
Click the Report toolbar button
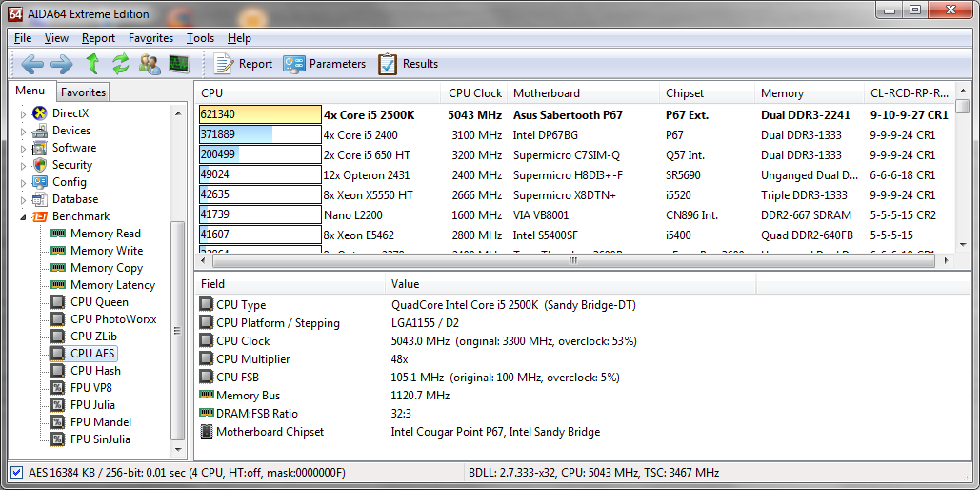pos(243,64)
